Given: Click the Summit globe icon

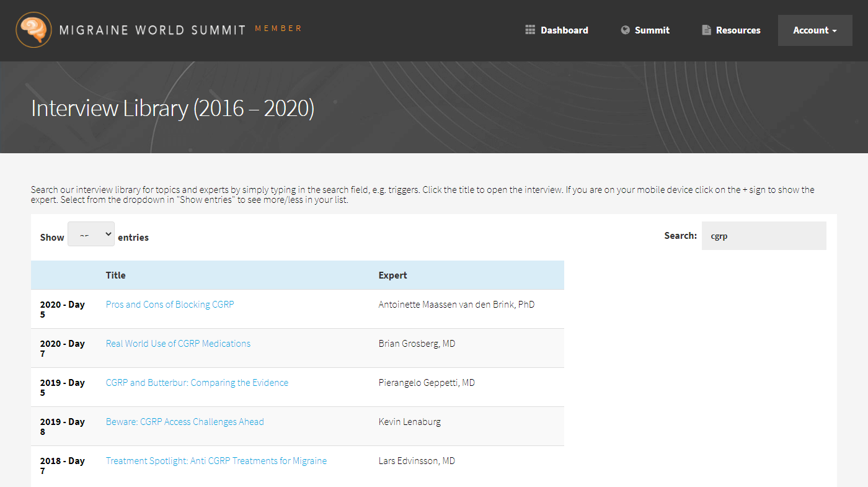Looking at the screenshot, I should click(624, 29).
